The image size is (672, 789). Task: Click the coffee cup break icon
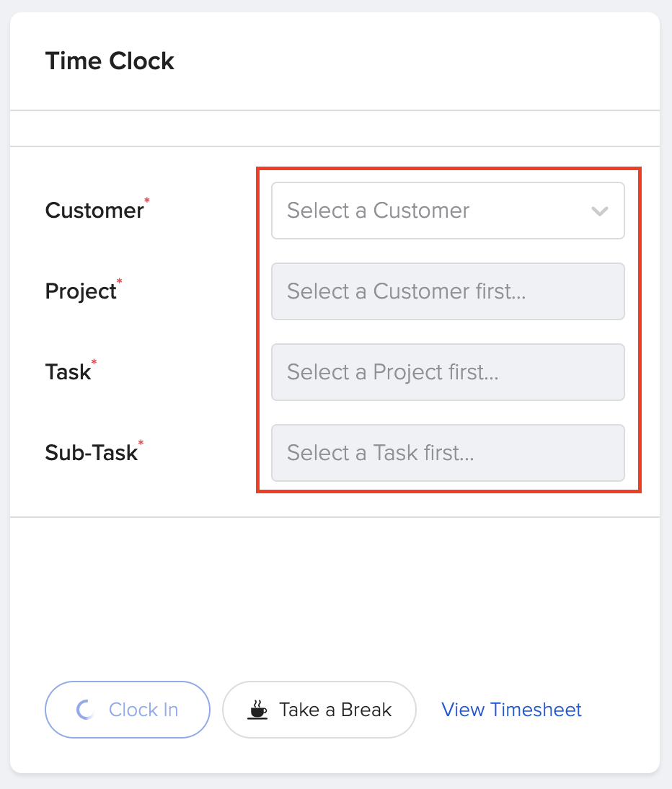[257, 712]
